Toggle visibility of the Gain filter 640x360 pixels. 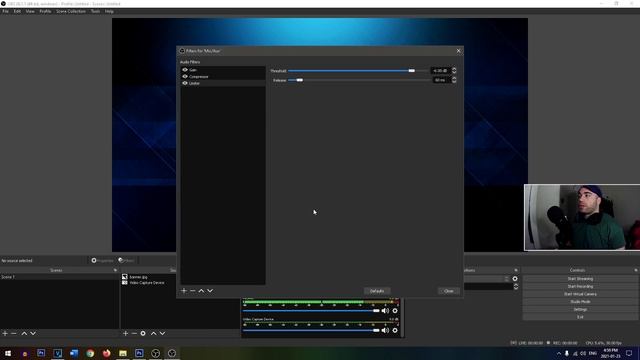coord(185,70)
